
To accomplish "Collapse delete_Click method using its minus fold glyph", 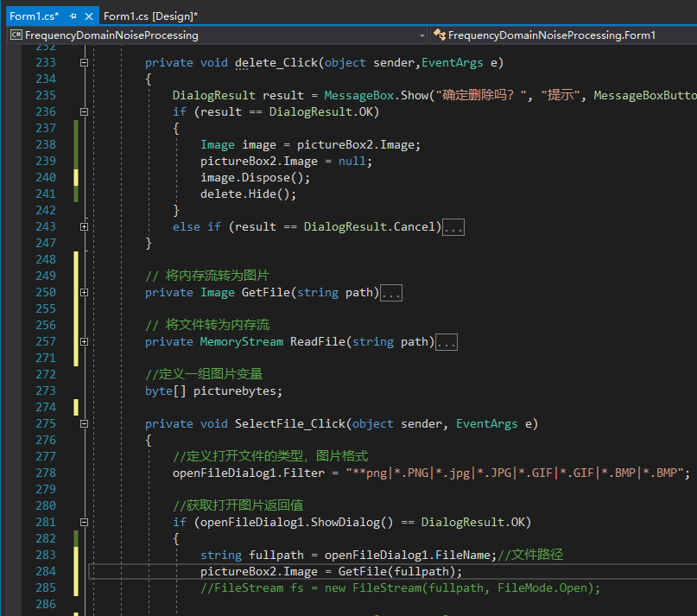I will pyautogui.click(x=83, y=62).
